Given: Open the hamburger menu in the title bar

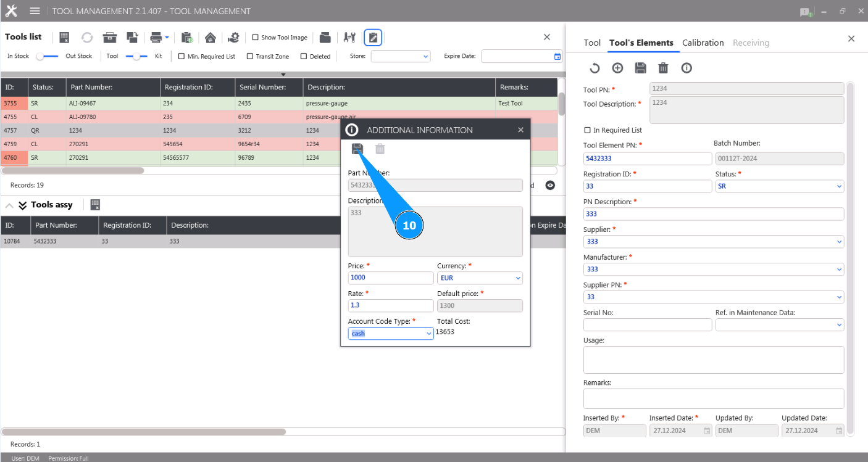Looking at the screenshot, I should 35,11.
